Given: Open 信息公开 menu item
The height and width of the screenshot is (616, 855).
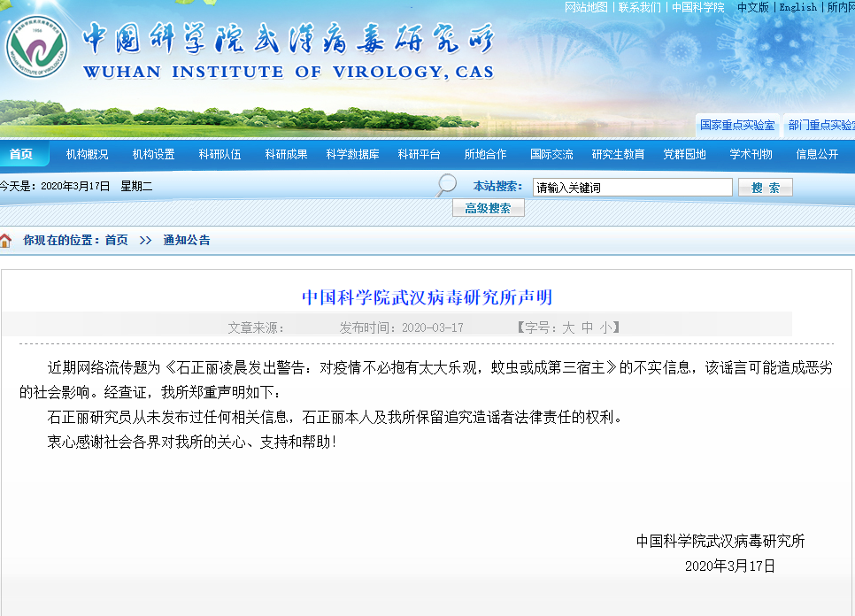Looking at the screenshot, I should (817, 154).
